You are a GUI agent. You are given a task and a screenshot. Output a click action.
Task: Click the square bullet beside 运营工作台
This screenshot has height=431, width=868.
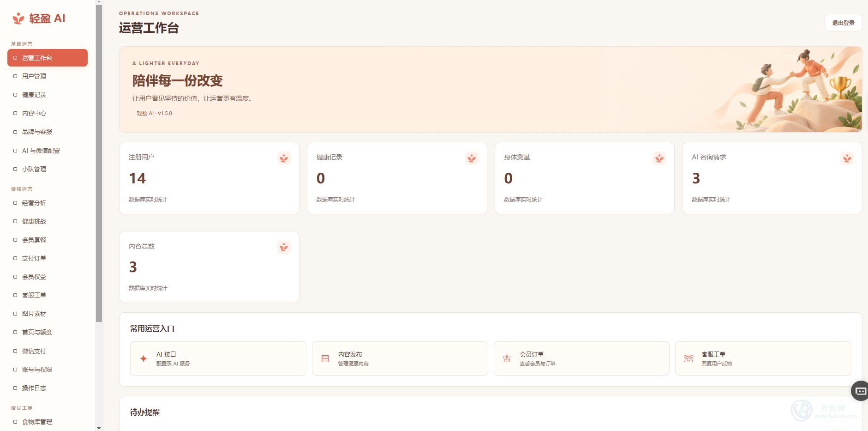click(x=15, y=58)
